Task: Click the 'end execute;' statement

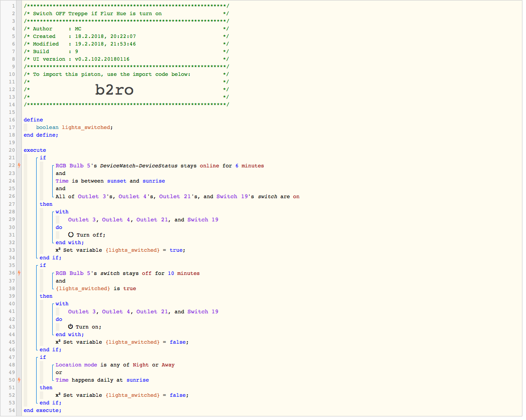Action: [x=42, y=410]
